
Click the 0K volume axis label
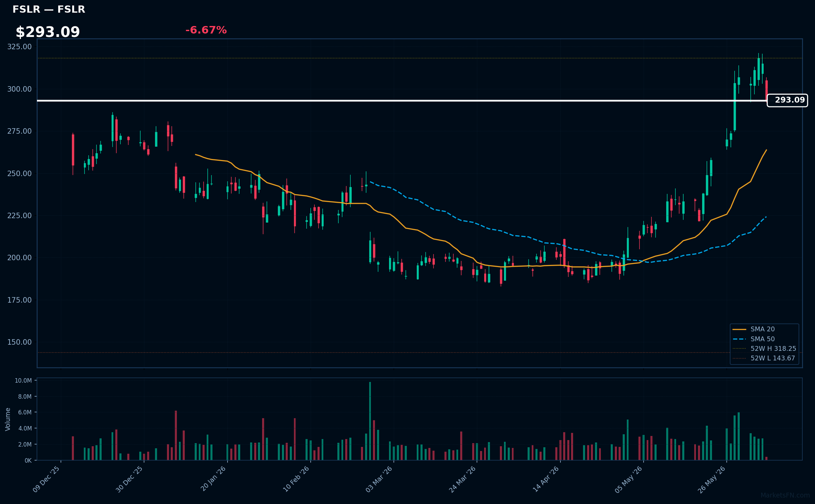[28, 461]
